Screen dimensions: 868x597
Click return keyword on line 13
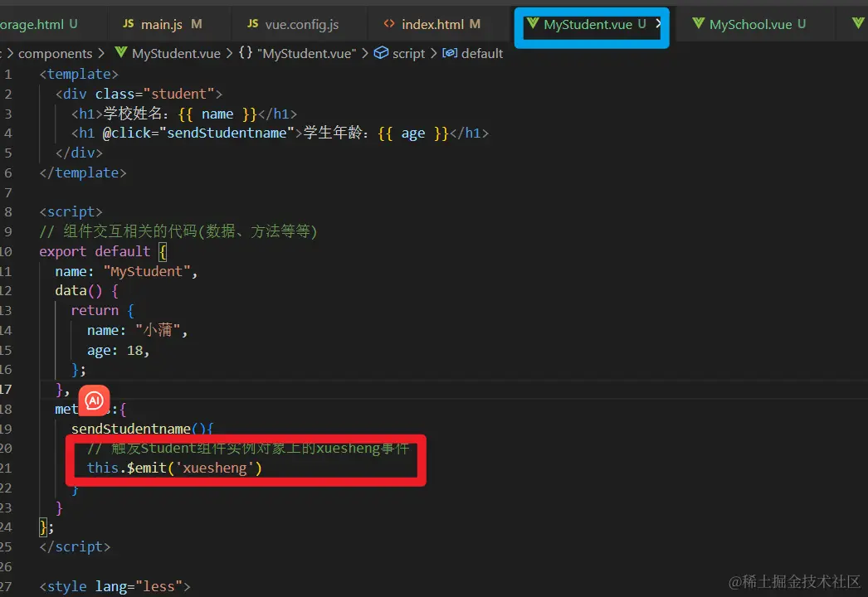point(95,310)
